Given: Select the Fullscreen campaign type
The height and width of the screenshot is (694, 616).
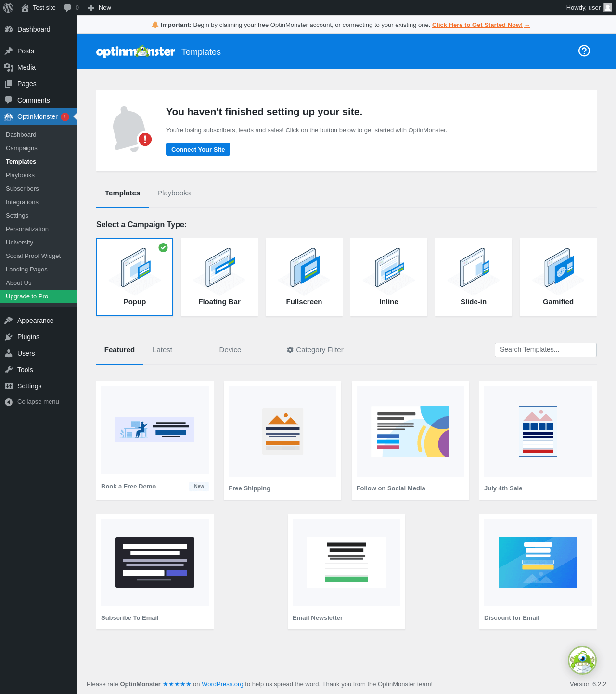Looking at the screenshot, I should point(304,277).
